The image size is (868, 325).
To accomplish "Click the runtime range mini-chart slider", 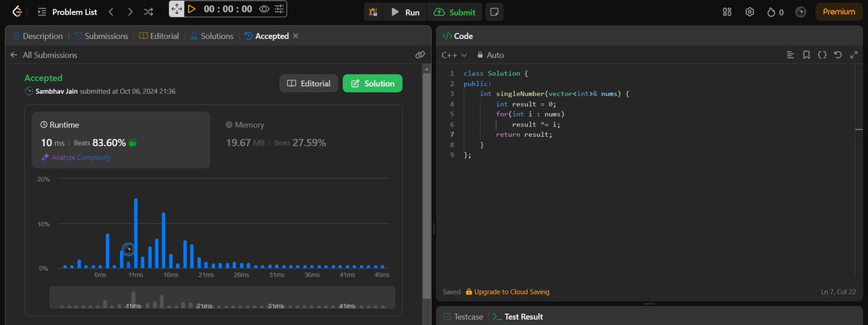I will click(x=222, y=297).
